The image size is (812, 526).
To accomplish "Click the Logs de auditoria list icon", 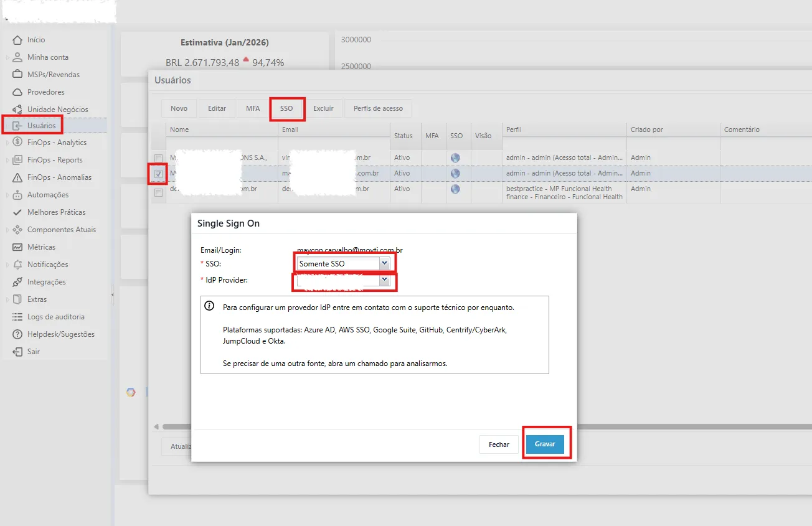I will coord(17,317).
